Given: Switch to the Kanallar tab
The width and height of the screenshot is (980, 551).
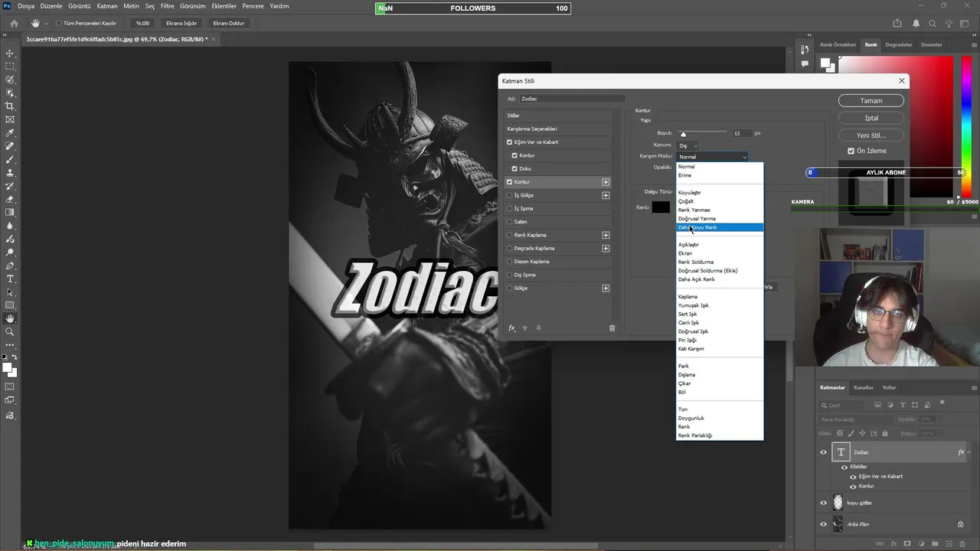Looking at the screenshot, I should 864,387.
